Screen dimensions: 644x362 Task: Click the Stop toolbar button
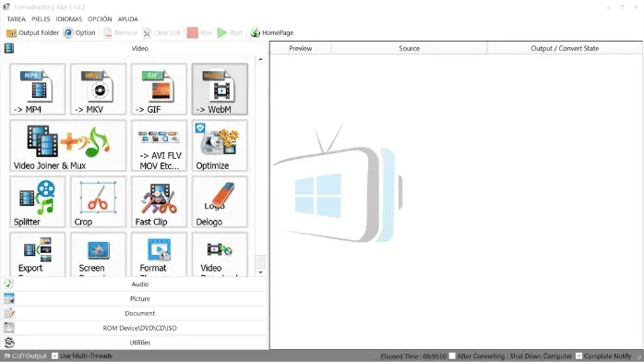(199, 33)
